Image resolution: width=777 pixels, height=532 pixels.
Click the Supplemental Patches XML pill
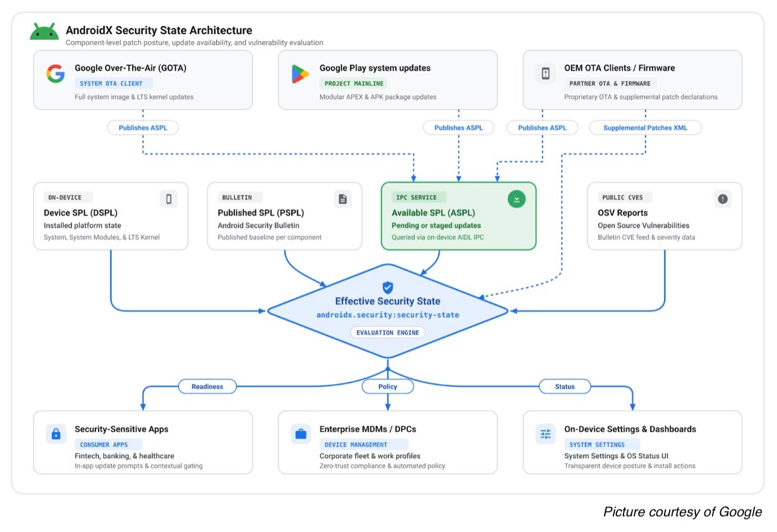645,128
